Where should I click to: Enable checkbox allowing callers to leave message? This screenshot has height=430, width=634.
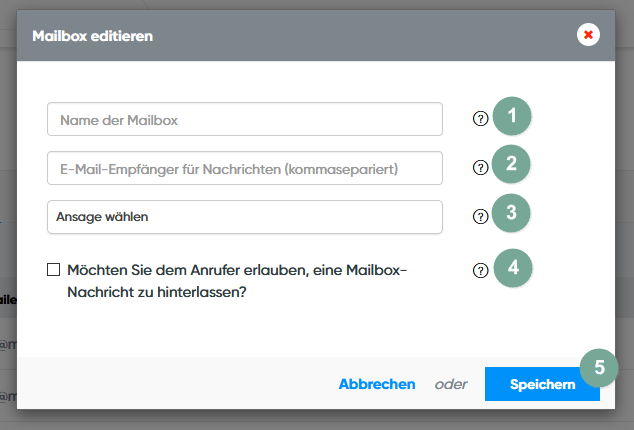pyautogui.click(x=53, y=270)
